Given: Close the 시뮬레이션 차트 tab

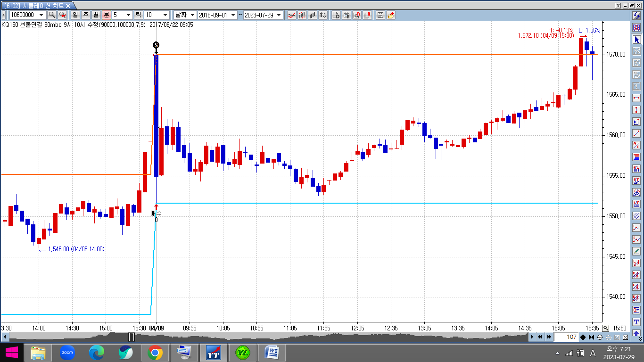Looking at the screenshot, I should (68, 6).
